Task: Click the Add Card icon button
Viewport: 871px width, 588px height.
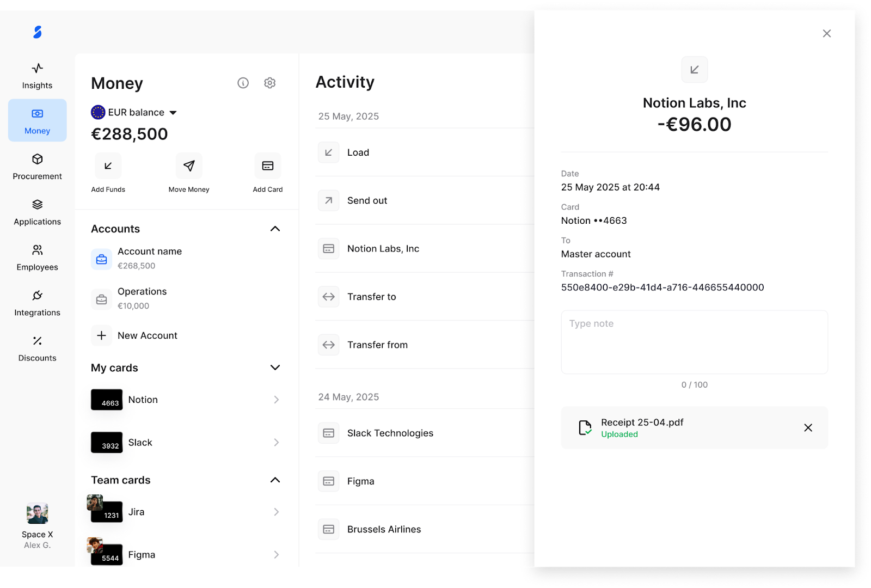Action: 268,166
